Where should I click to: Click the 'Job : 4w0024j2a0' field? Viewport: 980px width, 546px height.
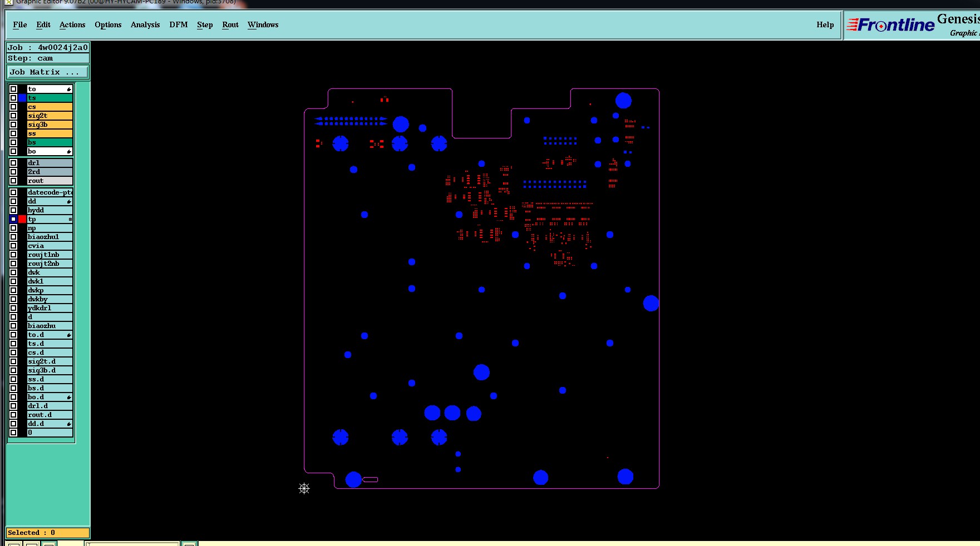[47, 48]
